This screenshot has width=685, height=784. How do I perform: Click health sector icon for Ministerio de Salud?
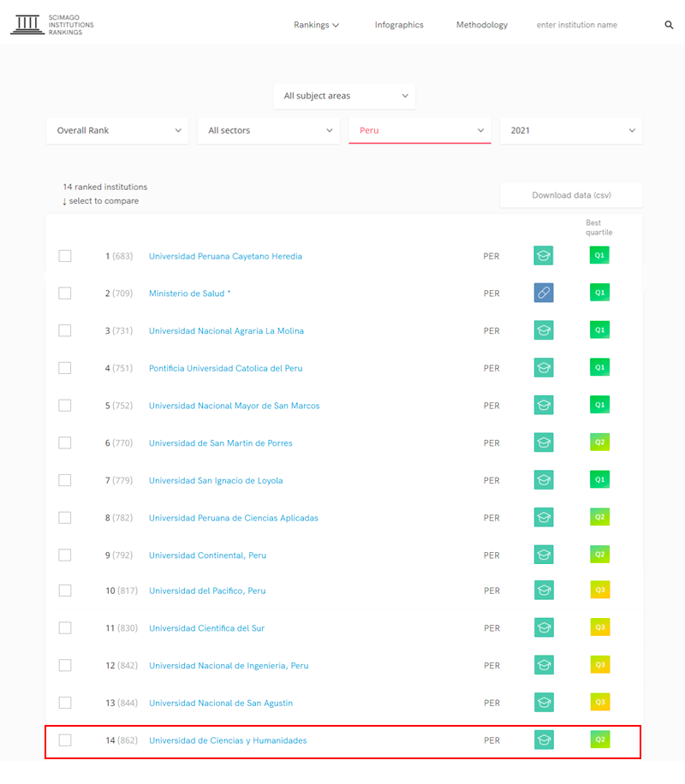tap(544, 293)
